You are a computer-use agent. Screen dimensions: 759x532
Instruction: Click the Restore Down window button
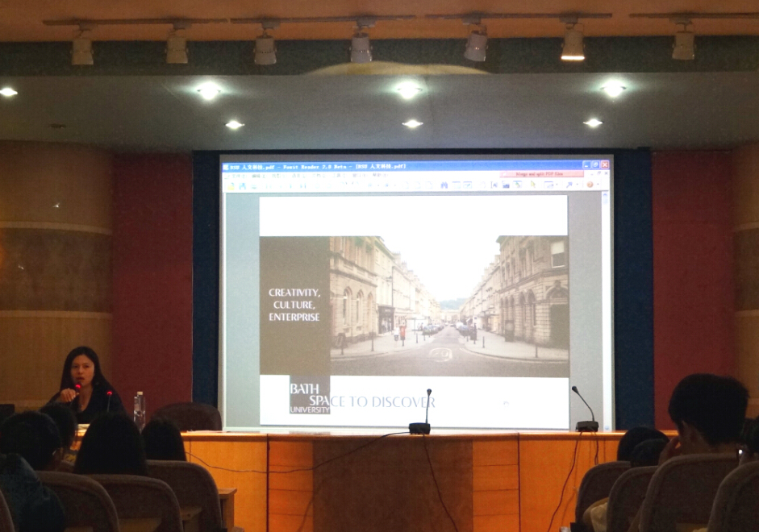(595, 164)
